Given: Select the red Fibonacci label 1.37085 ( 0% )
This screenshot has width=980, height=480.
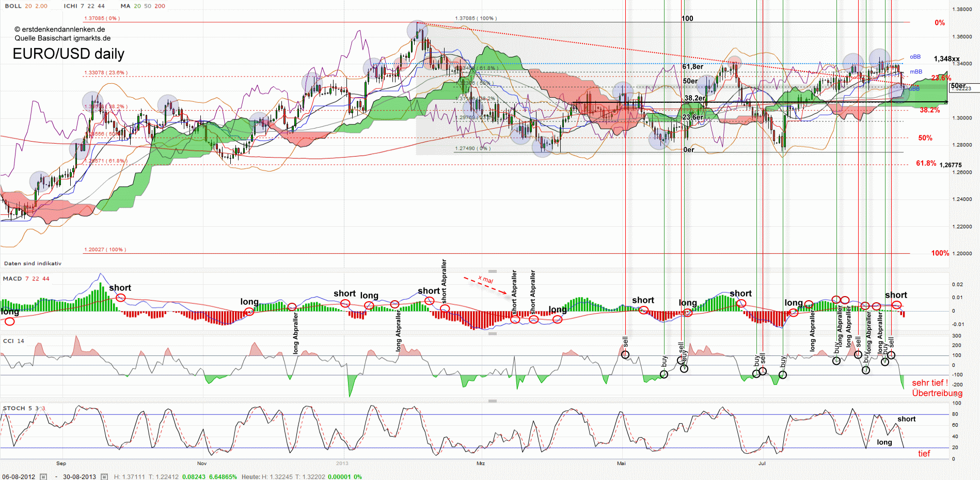Looking at the screenshot, I should (102, 19).
